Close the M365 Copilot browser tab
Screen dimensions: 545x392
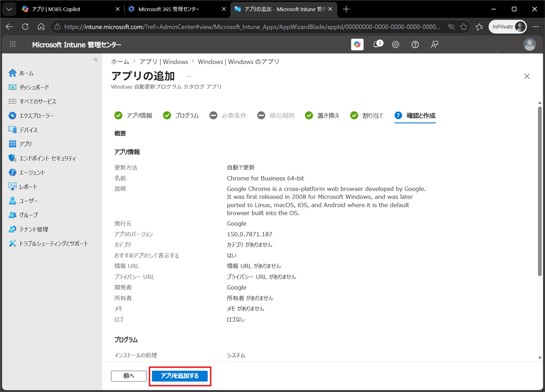[117, 9]
